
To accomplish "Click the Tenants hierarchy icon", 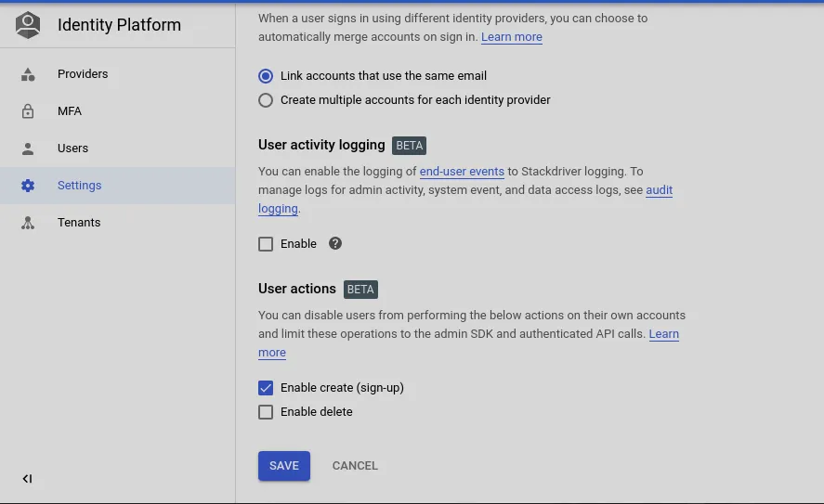I will (28, 223).
